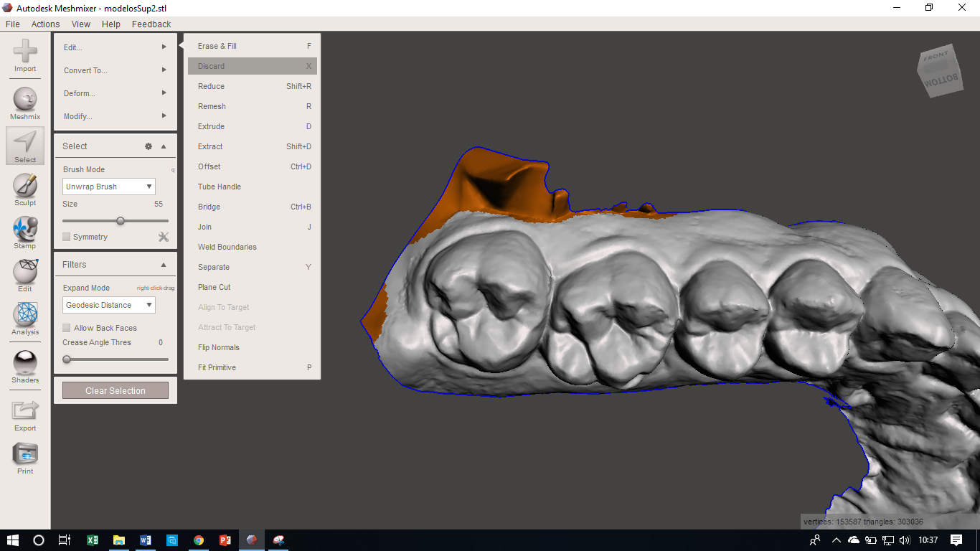Image resolution: width=980 pixels, height=551 pixels.
Task: Open the Print tool
Action: click(x=25, y=459)
